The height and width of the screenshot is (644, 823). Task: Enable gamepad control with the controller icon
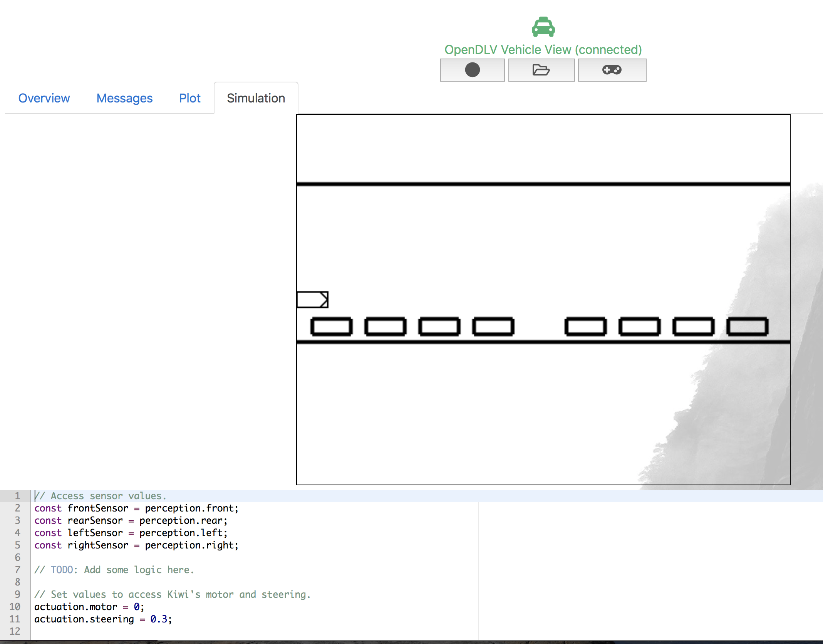pyautogui.click(x=612, y=70)
